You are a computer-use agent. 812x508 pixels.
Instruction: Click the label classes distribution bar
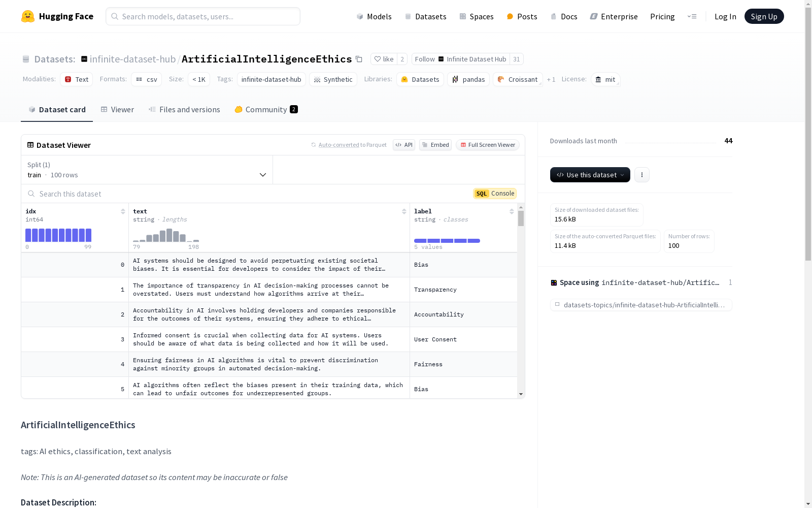coord(447,240)
